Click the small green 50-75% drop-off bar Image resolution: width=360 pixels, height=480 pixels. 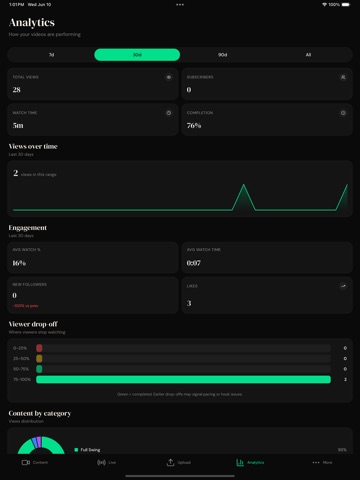click(x=39, y=369)
